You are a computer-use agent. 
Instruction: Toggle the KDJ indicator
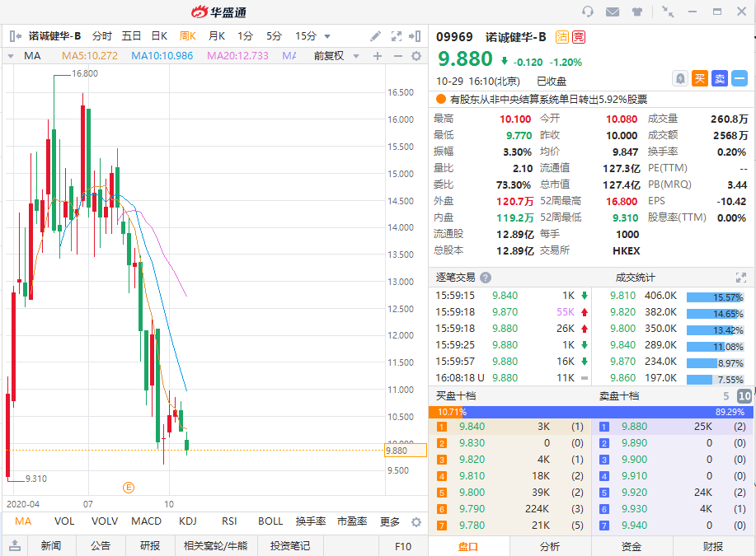[187, 521]
